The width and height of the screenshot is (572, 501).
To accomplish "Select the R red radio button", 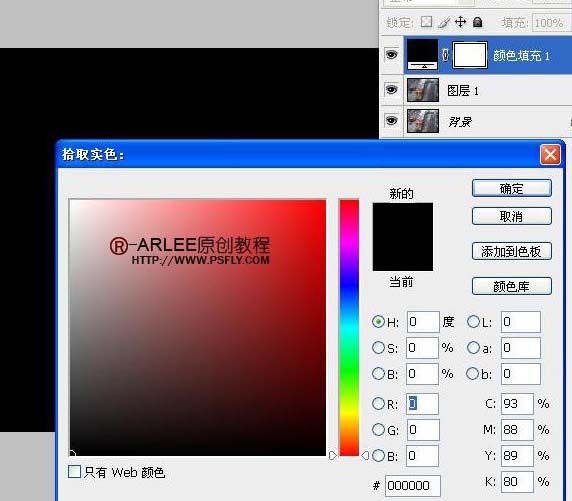I will point(378,404).
